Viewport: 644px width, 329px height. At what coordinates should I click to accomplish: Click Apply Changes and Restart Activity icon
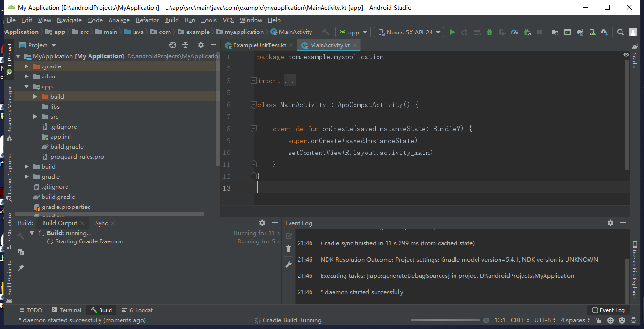coord(465,32)
